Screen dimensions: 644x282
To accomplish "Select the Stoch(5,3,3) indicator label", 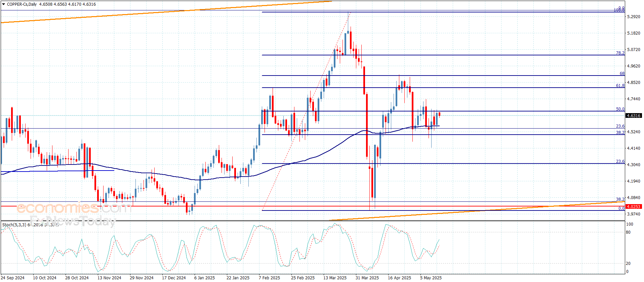I will pyautogui.click(x=14, y=225).
